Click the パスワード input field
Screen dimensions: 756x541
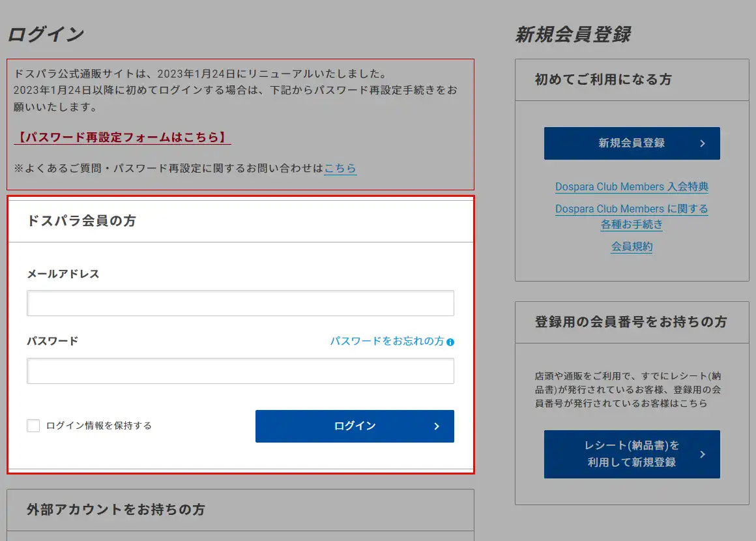coord(240,371)
